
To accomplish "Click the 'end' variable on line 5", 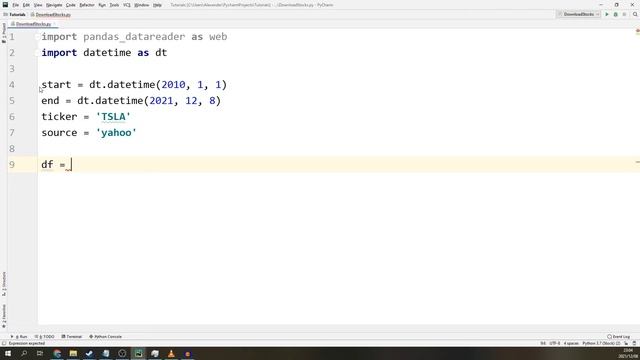I will (50, 101).
